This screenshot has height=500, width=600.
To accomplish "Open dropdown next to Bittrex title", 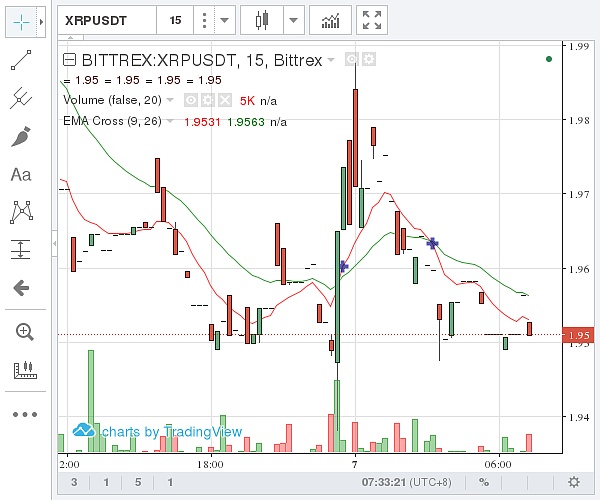I will pyautogui.click(x=331, y=60).
